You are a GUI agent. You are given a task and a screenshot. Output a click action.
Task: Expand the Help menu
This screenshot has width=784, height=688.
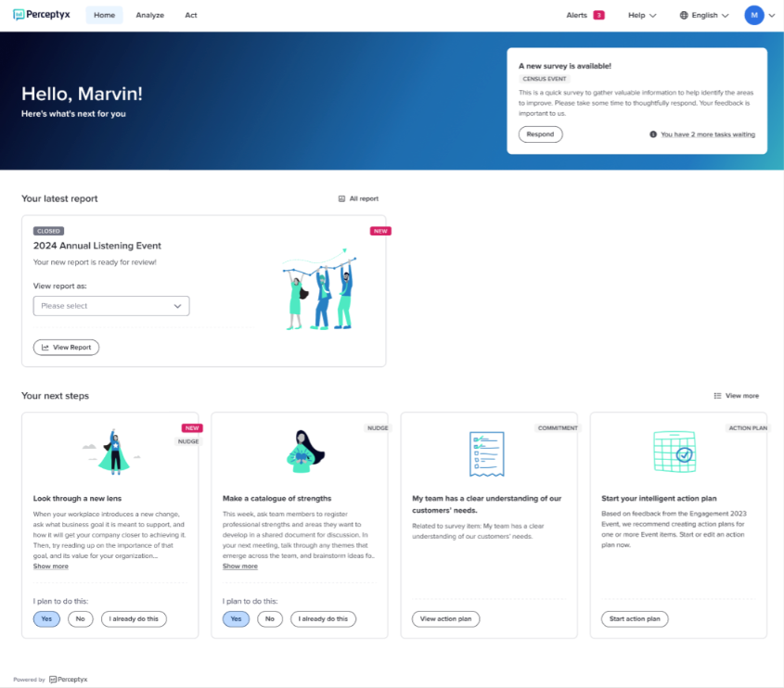[642, 15]
